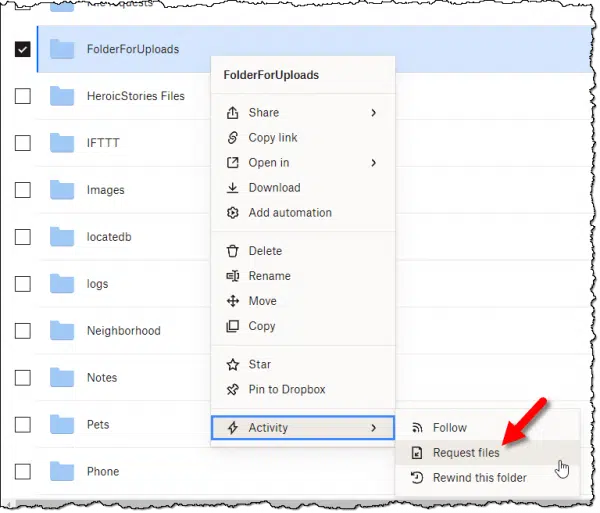Check the IFTTT folder checkbox
The height and width of the screenshot is (513, 600).
23,143
